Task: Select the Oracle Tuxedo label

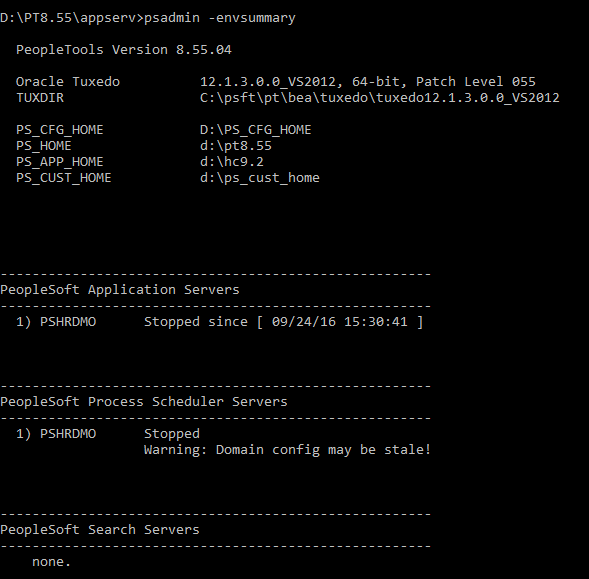Action: [68, 82]
